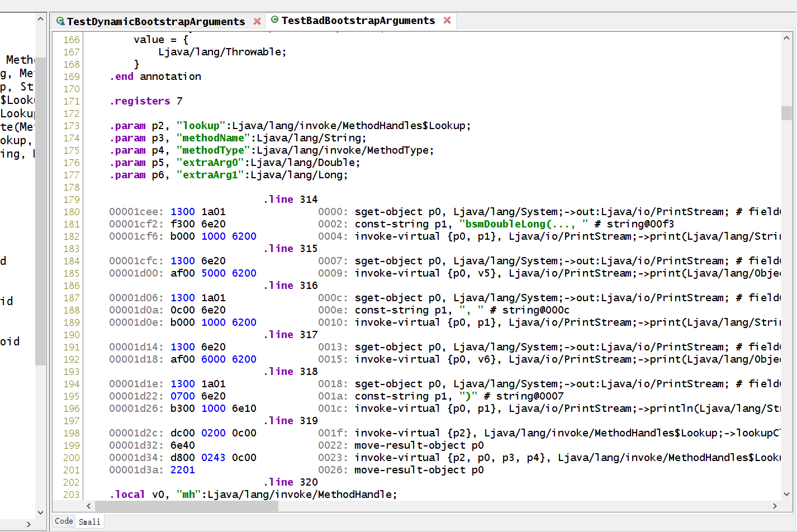Click the editor vertical scrollbar thumb

[786, 113]
